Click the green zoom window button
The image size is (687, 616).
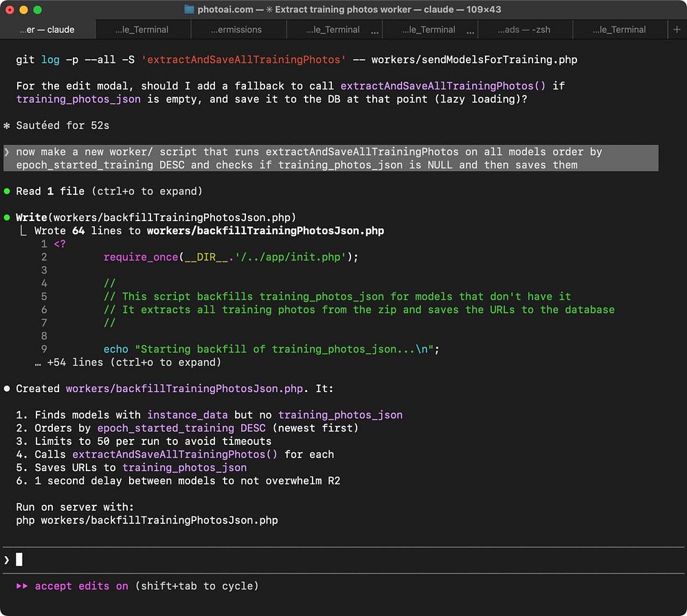37,10
